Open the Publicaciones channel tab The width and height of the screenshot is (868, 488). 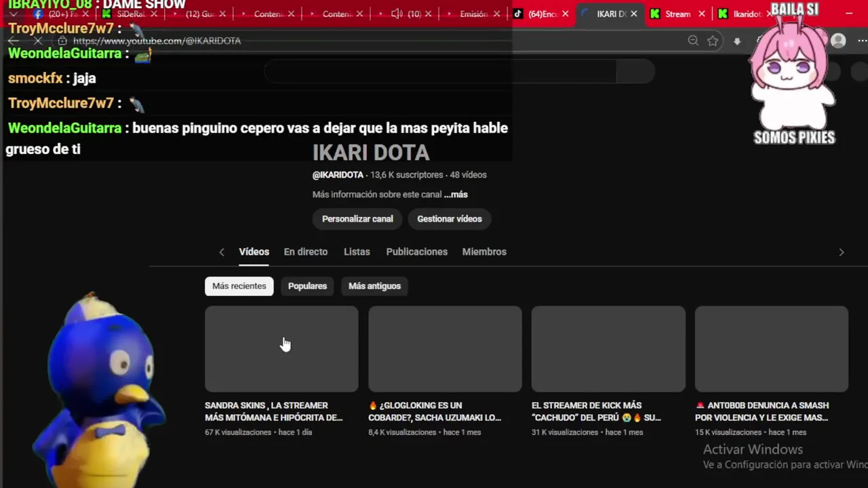(416, 251)
